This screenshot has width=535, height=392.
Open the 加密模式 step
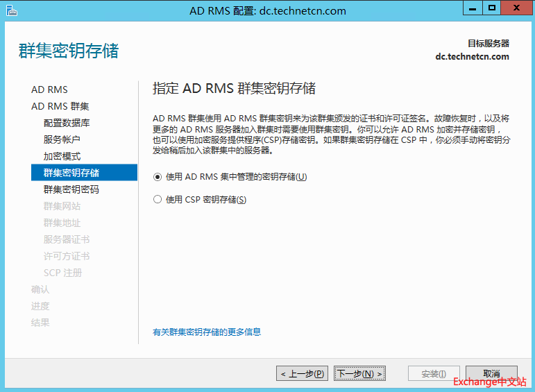pyautogui.click(x=62, y=156)
